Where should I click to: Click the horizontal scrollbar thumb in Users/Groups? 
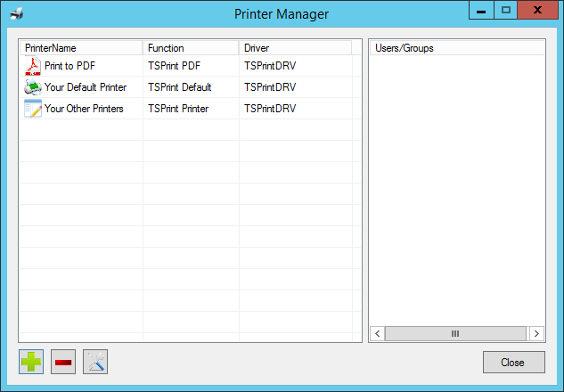tap(454, 334)
